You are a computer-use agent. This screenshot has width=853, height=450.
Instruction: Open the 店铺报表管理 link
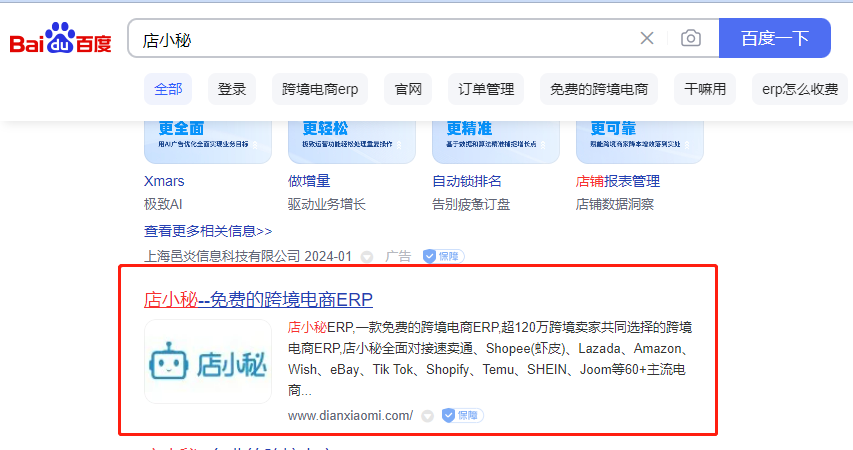click(x=618, y=181)
